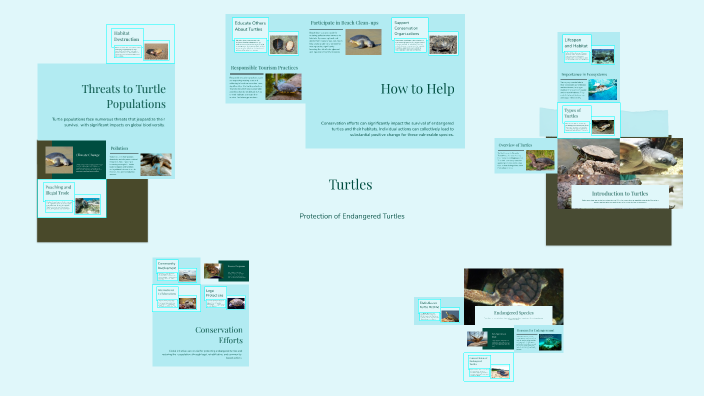Click the Lifespan and Habitat reef thumbnail
The width and height of the screenshot is (704, 396).
pos(603,56)
